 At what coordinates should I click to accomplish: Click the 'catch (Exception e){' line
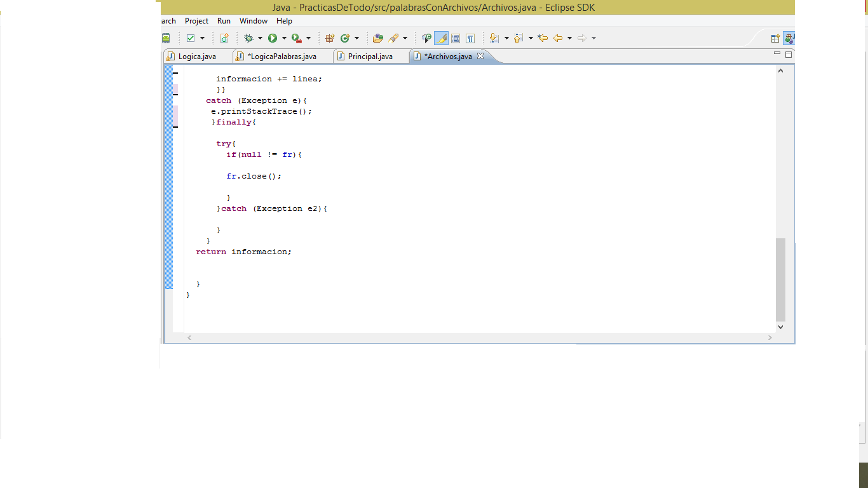click(257, 100)
